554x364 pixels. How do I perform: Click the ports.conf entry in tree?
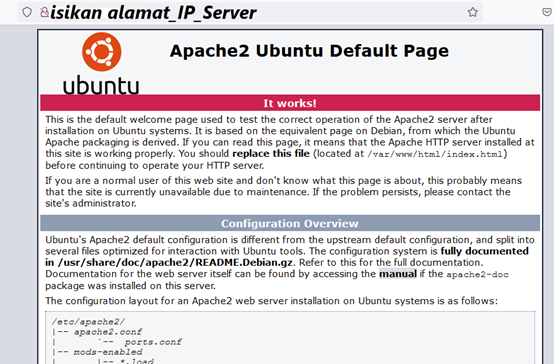coord(153,342)
